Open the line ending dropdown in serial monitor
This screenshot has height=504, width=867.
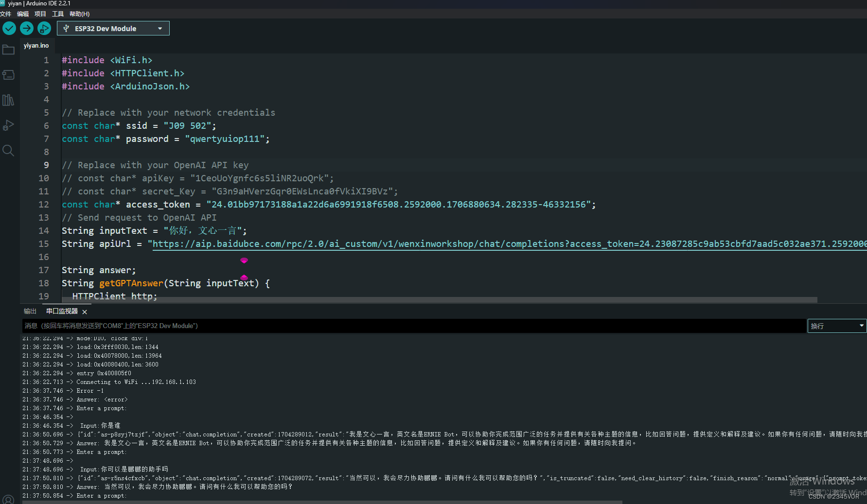[837, 326]
